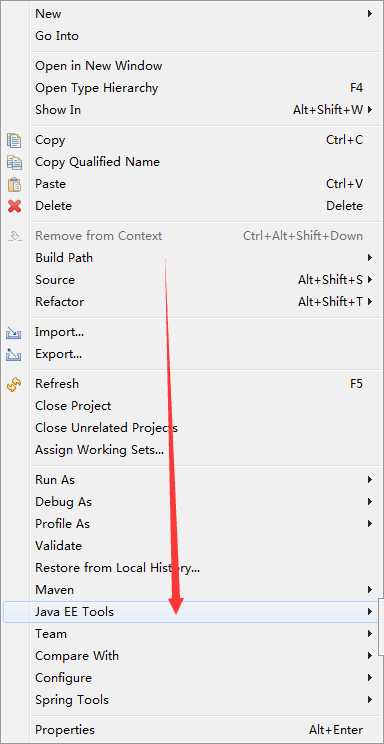Screen dimensions: 384x744
Task: Click the red Delete X icon
Action: coord(14,206)
